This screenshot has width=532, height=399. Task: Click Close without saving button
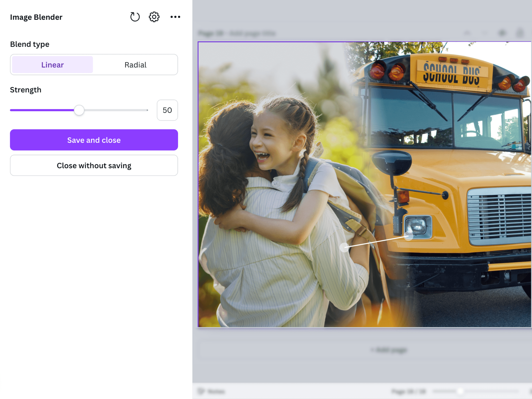(94, 165)
